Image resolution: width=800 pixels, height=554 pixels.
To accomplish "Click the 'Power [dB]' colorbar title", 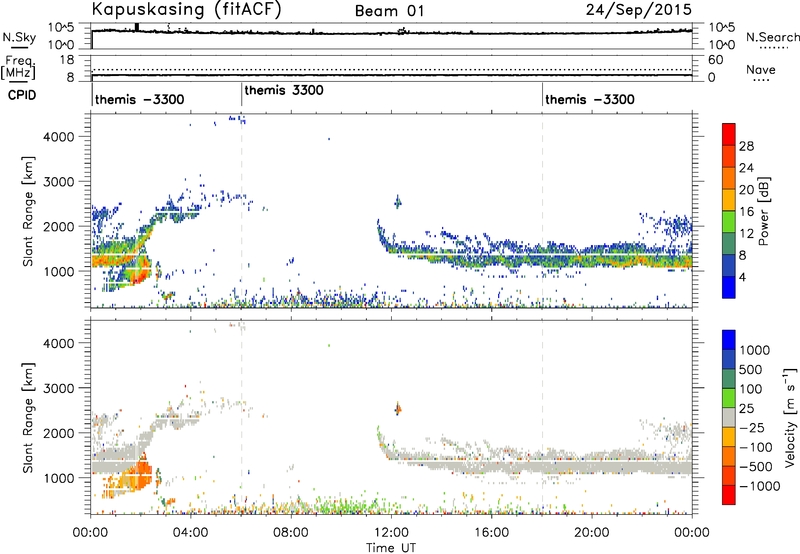I will pos(763,211).
